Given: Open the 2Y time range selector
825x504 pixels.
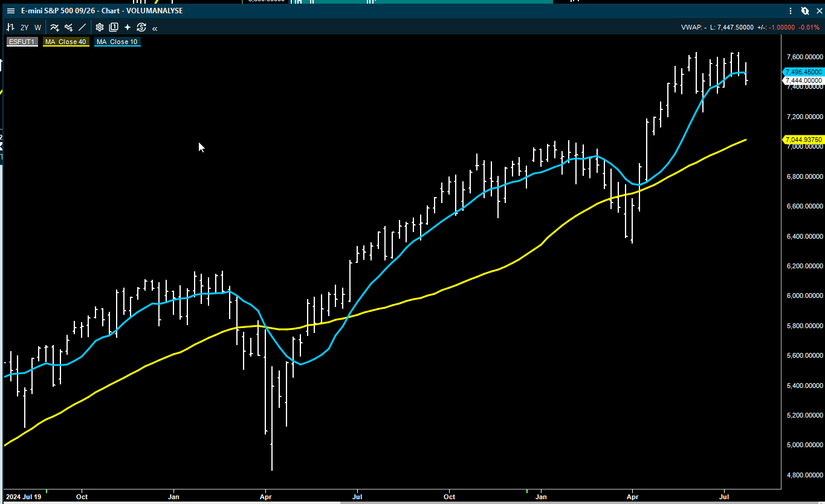Looking at the screenshot, I should coord(25,27).
